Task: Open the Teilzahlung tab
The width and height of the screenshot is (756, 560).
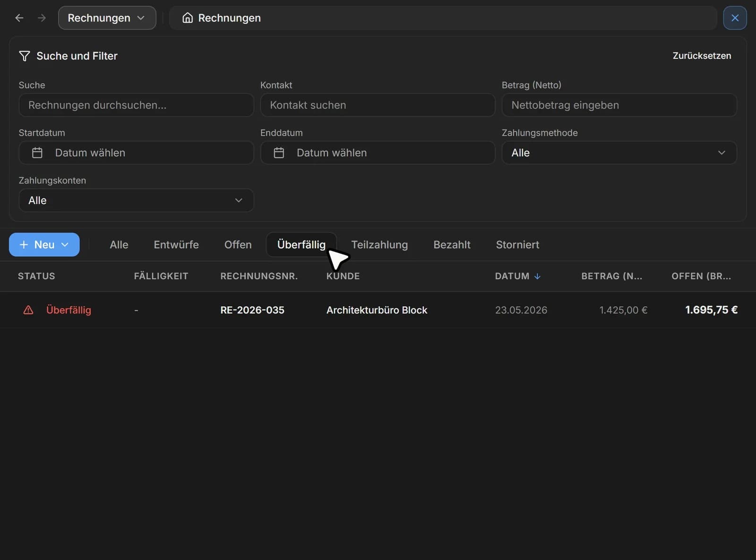Action: 379,245
